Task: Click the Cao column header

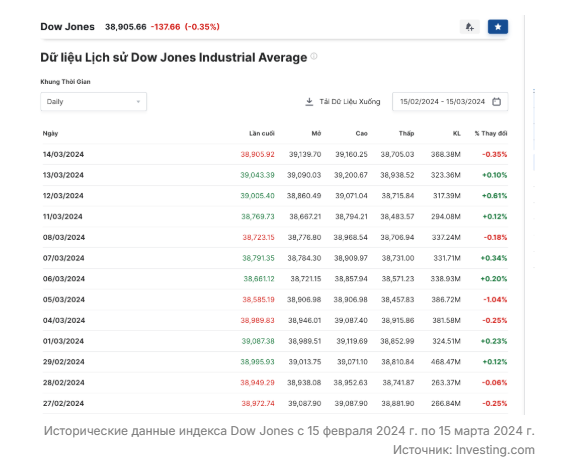Action: coord(361,134)
